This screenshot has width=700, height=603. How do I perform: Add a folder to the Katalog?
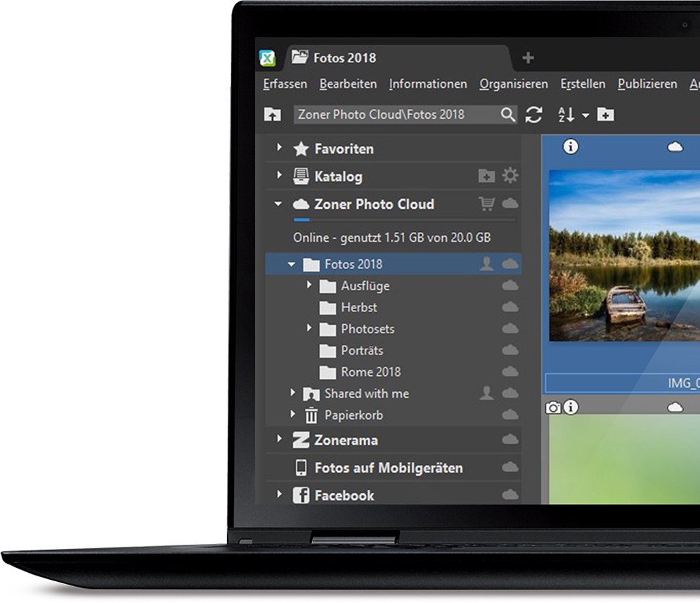486,176
